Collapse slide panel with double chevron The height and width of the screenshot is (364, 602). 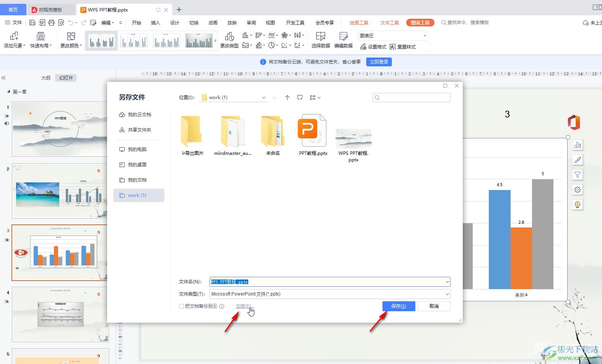(3, 78)
